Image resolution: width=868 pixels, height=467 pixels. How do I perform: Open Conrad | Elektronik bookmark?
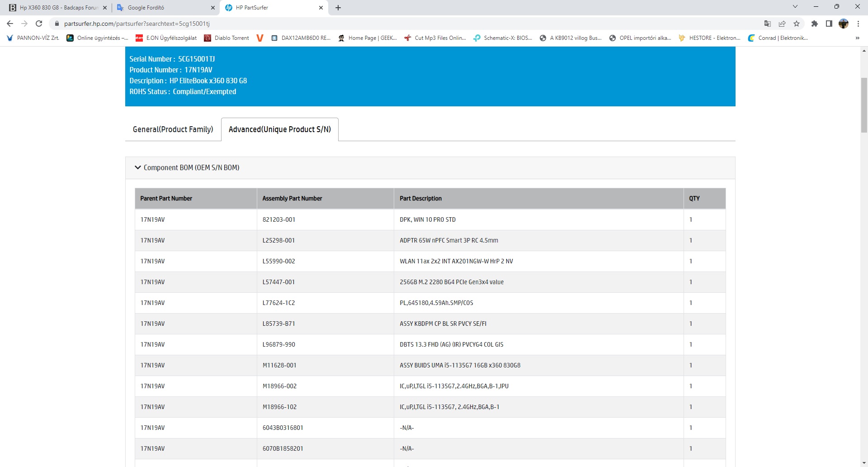point(778,38)
